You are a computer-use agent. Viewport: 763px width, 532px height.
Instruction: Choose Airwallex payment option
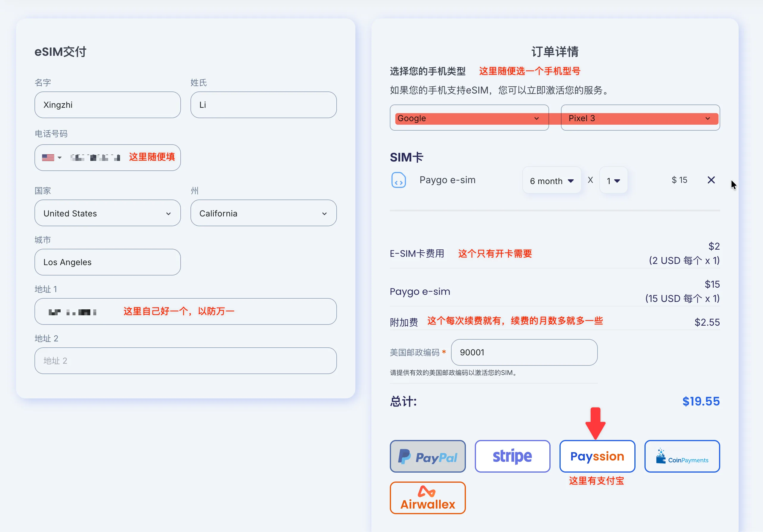click(427, 498)
